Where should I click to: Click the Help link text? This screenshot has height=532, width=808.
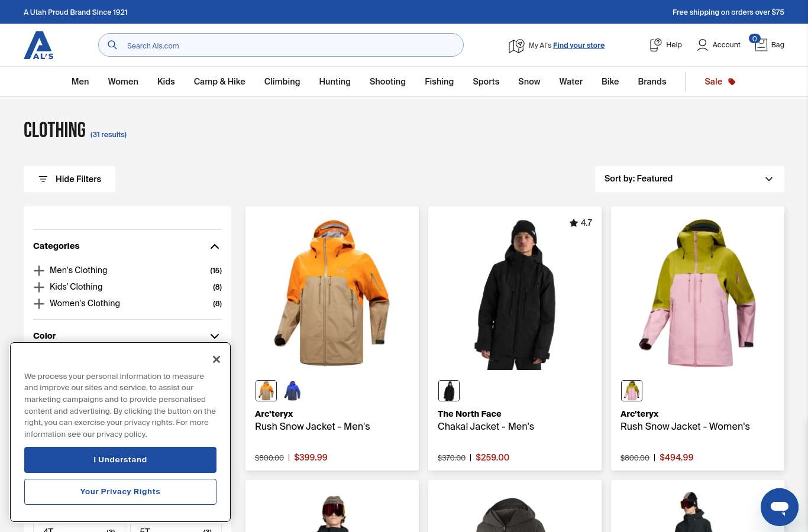point(674,45)
